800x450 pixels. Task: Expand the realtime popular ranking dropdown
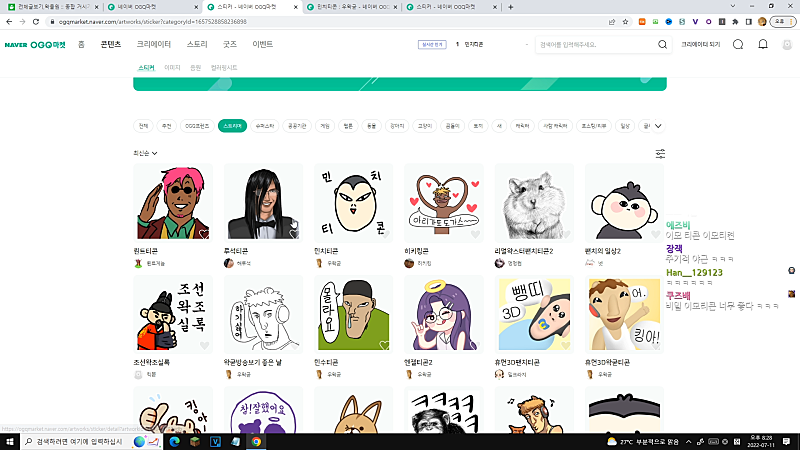(x=527, y=45)
